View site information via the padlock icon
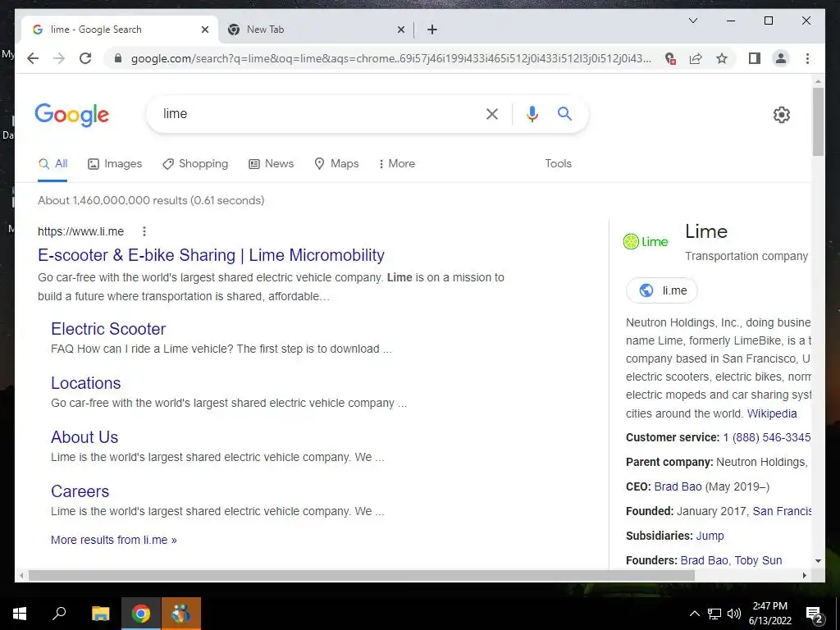This screenshot has height=630, width=840. 118,58
